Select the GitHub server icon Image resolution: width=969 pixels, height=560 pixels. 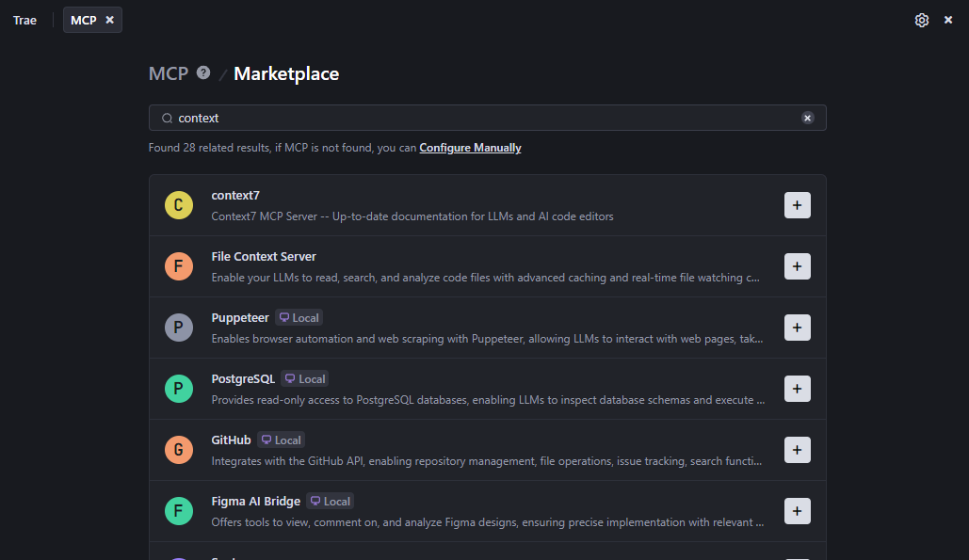[x=179, y=450]
